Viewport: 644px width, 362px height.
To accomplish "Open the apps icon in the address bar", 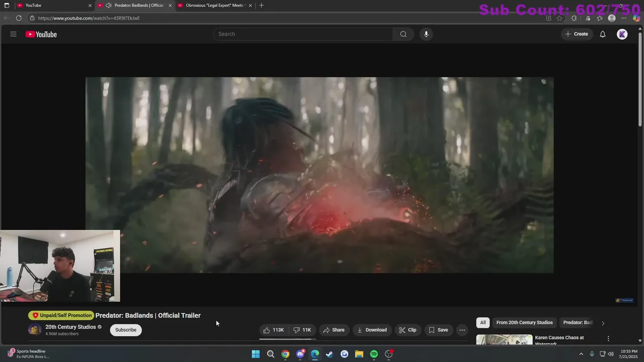I will [549, 18].
